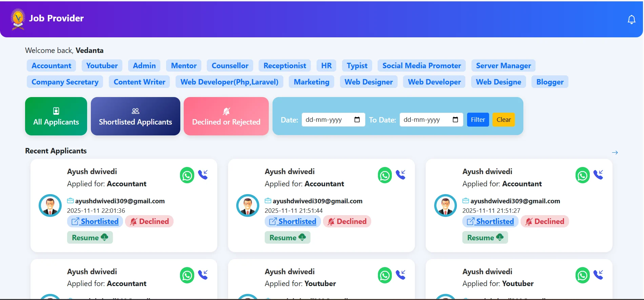The height and width of the screenshot is (300, 644).
Task: Select Web Developer(Php,Laravel) tag
Action: coord(229,82)
